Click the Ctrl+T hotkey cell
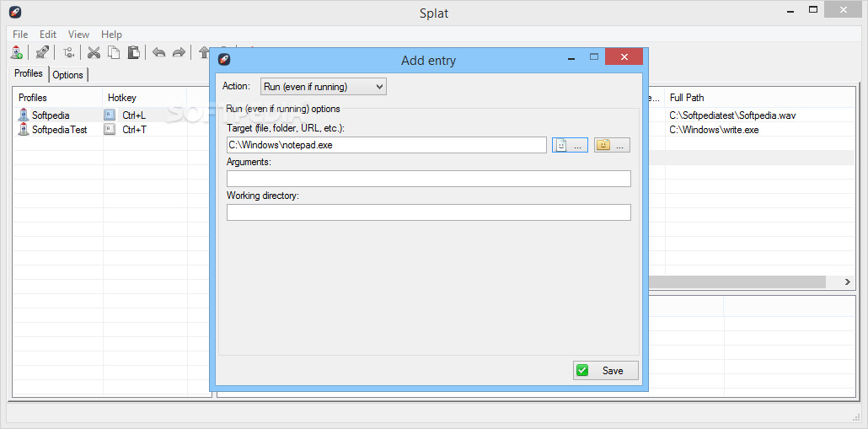Viewport: 868px width, 429px height. (134, 130)
